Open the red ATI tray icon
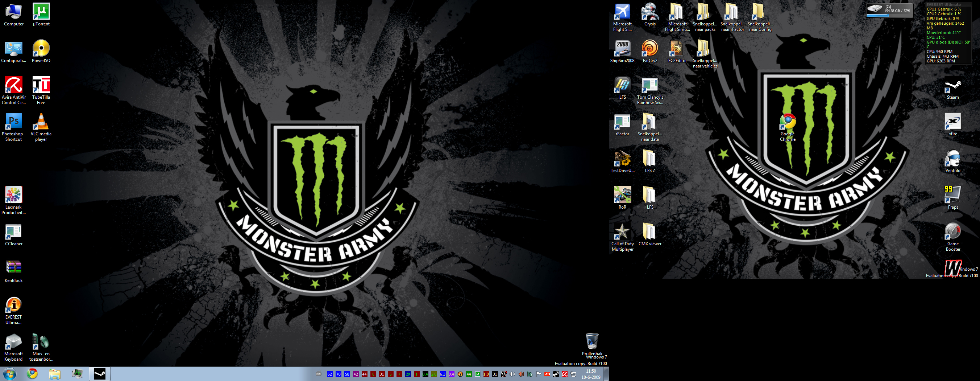Image resolution: width=980 pixels, height=381 pixels. click(547, 374)
